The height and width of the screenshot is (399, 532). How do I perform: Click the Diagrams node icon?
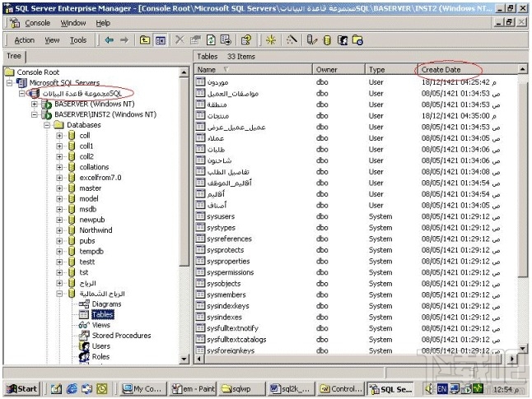[84, 304]
